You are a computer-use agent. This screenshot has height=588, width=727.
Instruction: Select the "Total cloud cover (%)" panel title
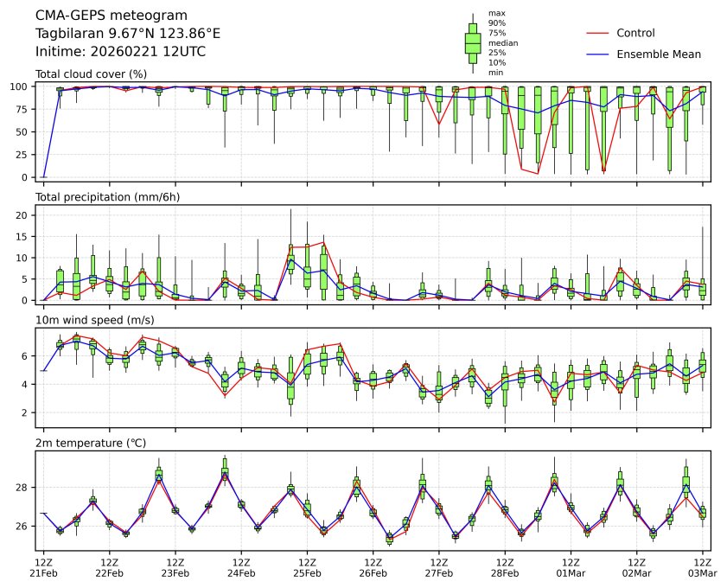(91, 74)
